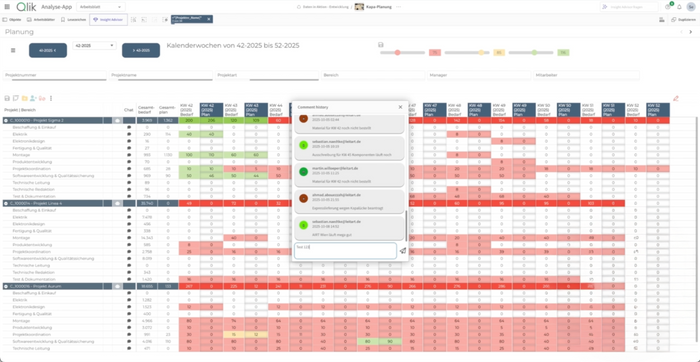Click the Gesamtbedarf column header

point(146,110)
